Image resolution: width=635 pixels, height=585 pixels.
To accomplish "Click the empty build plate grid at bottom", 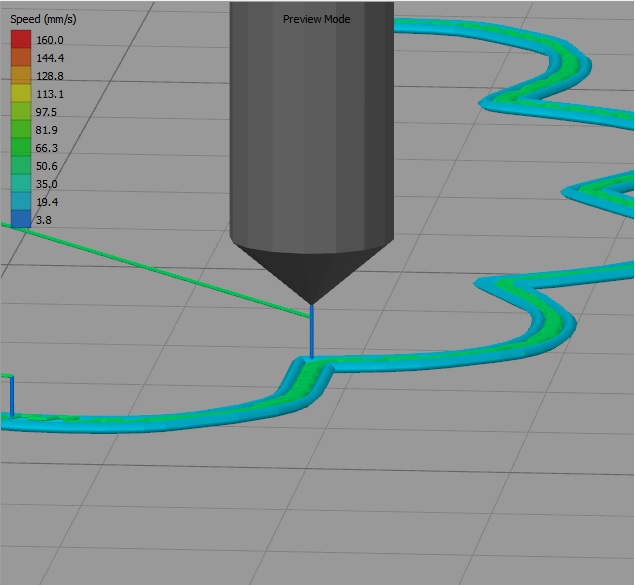I will click(x=320, y=500).
